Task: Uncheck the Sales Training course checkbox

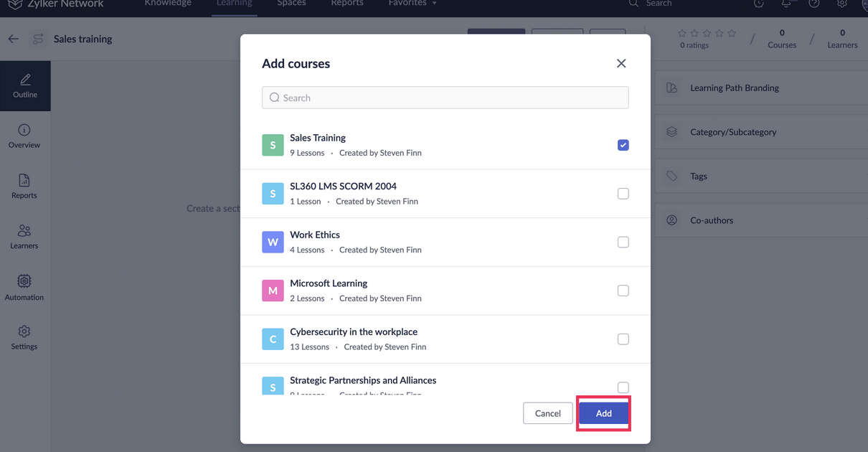Action: click(623, 145)
